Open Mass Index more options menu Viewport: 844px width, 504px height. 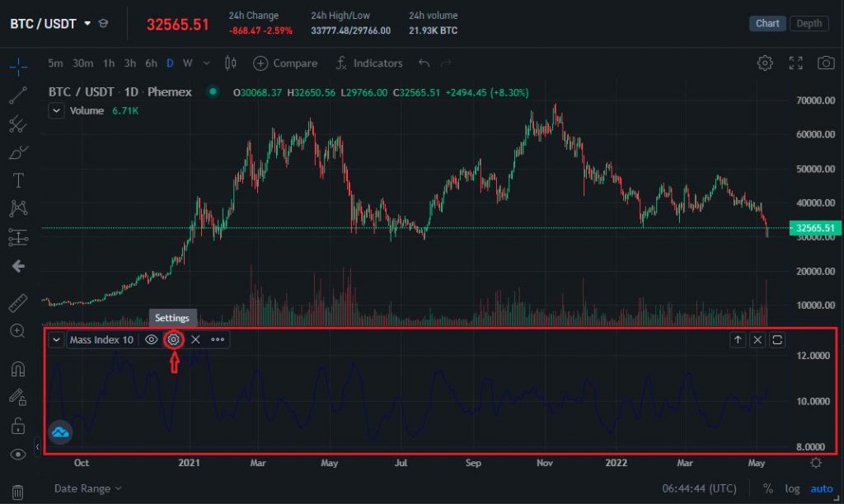click(217, 339)
